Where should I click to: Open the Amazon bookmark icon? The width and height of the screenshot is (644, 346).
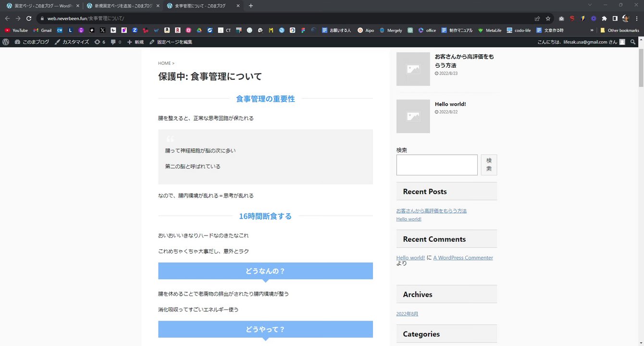pyautogui.click(x=167, y=30)
